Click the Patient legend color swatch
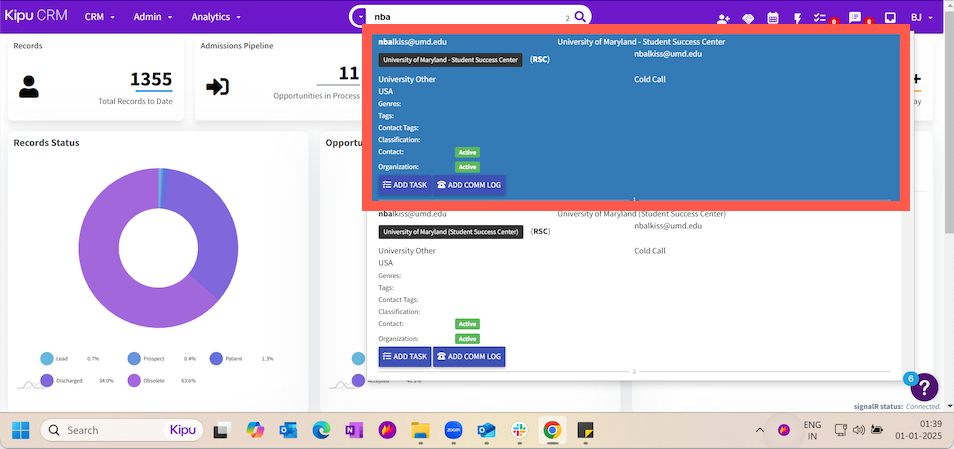This screenshot has width=954, height=449. tap(216, 358)
